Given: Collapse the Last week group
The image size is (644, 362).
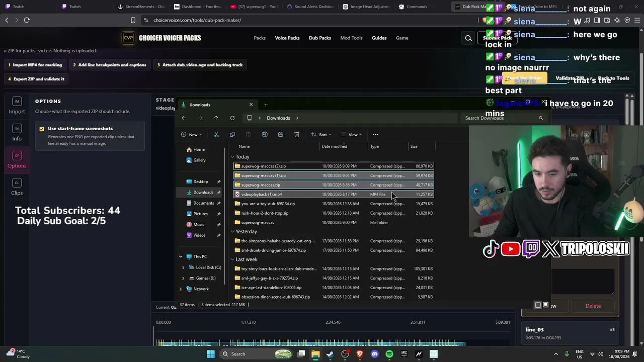Looking at the screenshot, I should (232, 259).
